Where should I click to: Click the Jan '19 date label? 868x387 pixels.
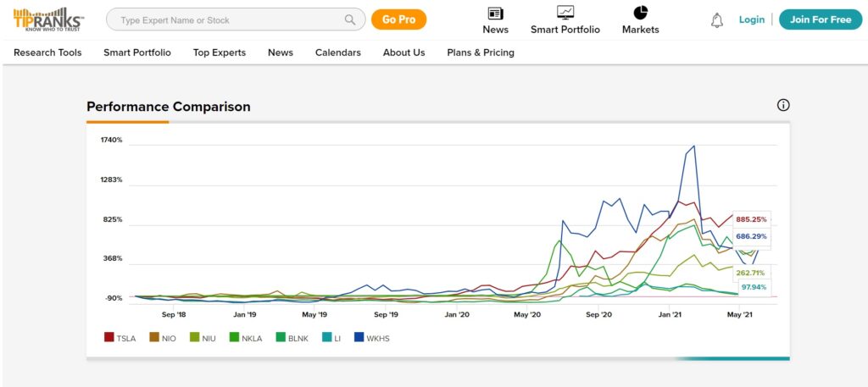point(245,314)
